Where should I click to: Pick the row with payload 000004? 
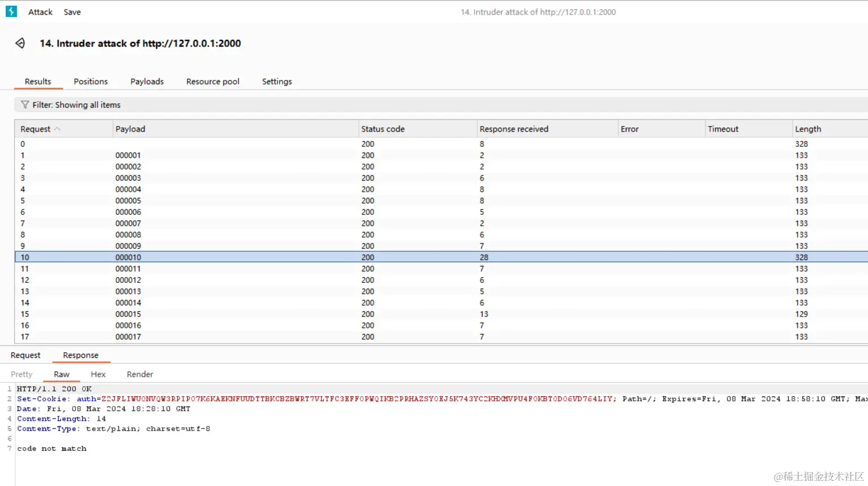click(441, 189)
